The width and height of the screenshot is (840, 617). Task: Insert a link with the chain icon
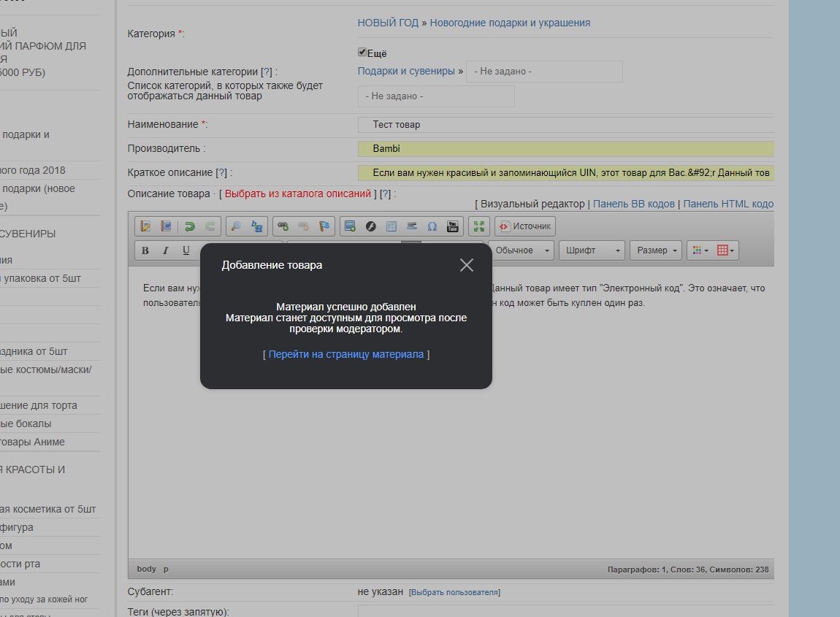283,226
